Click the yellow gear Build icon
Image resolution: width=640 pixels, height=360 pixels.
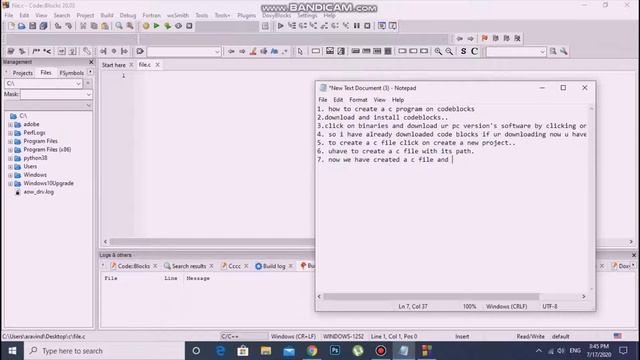[146, 26]
